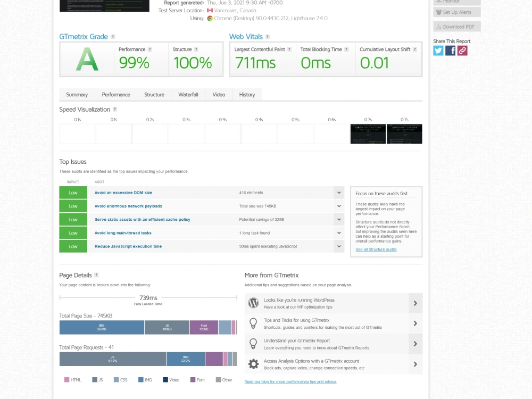Viewport: 532px width, 399px height.
Task: Click Font legend color swatch
Action: pyautogui.click(x=193, y=380)
